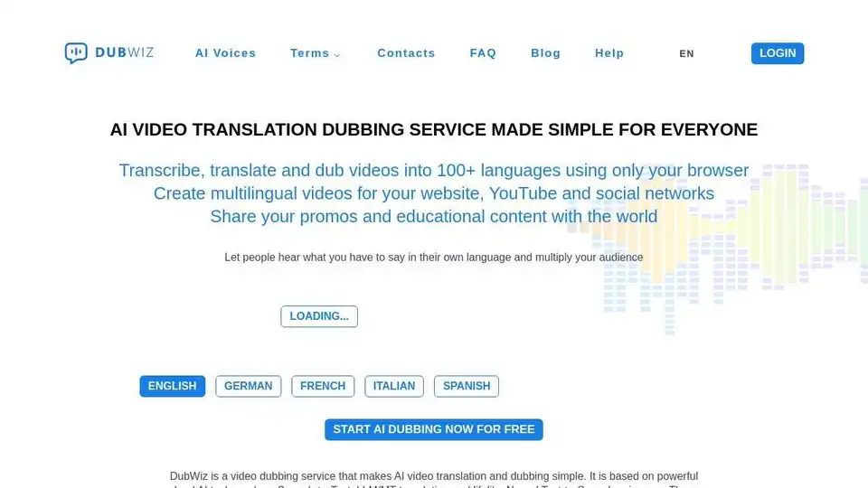This screenshot has height=488, width=868.
Task: Visit the Blog section
Action: tap(545, 53)
